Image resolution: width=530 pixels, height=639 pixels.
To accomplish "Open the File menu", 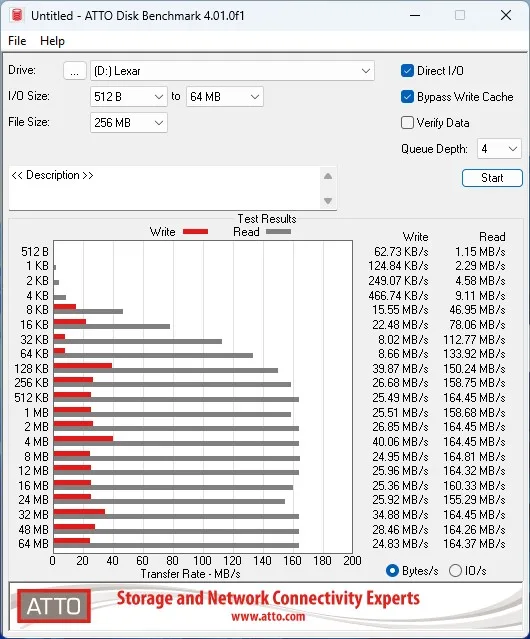I will coord(17,41).
